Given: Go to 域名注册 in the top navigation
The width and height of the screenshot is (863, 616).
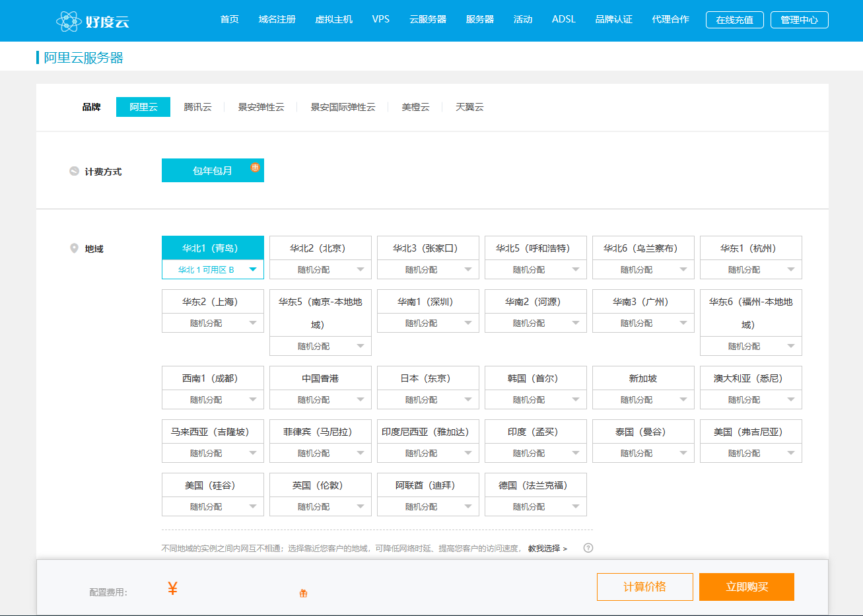Looking at the screenshot, I should pyautogui.click(x=277, y=19).
